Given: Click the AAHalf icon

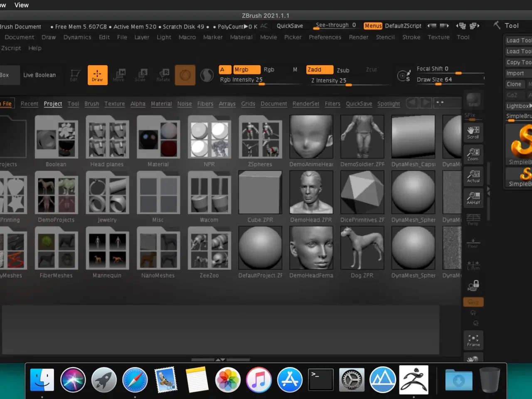Looking at the screenshot, I should (473, 198).
